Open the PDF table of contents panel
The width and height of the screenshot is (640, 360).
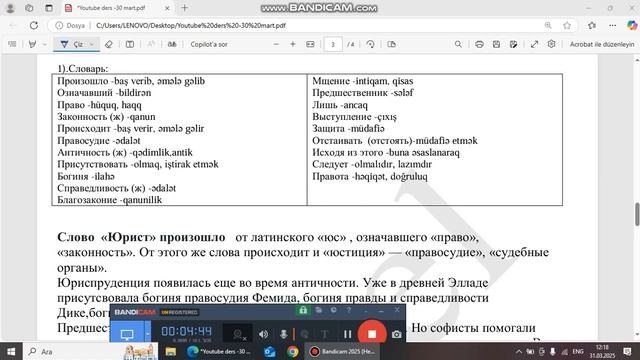tap(12, 44)
